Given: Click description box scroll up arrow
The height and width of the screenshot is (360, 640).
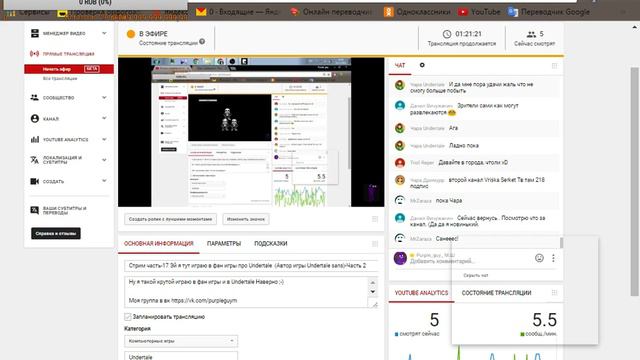Looking at the screenshot, I should point(373,282).
